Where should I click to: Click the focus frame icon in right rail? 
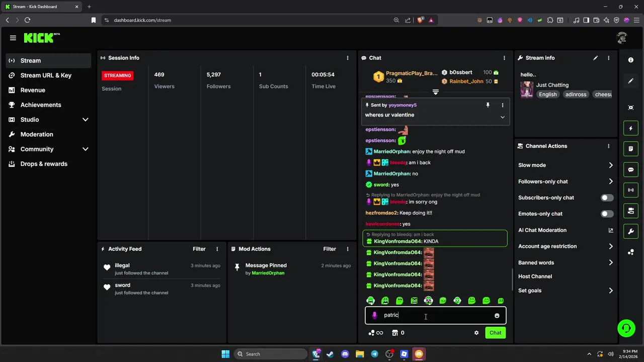[x=631, y=108]
